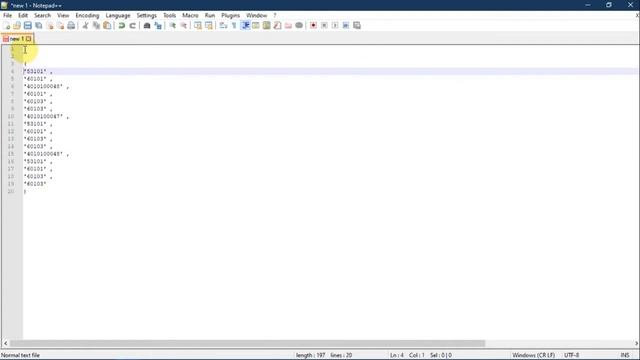This screenshot has width=640, height=360.
Task: Open Replace dialog via toolbar icon
Action: [158, 26]
